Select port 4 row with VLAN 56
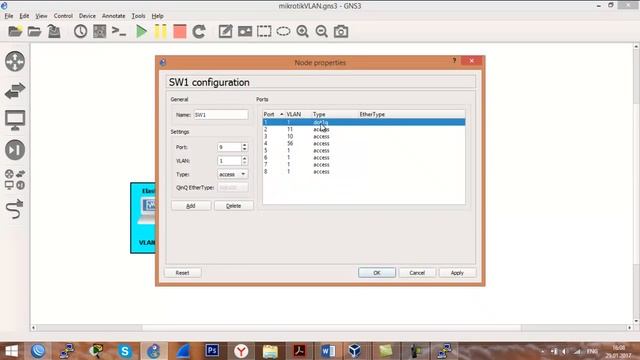This screenshot has height=360, width=640. (364, 143)
